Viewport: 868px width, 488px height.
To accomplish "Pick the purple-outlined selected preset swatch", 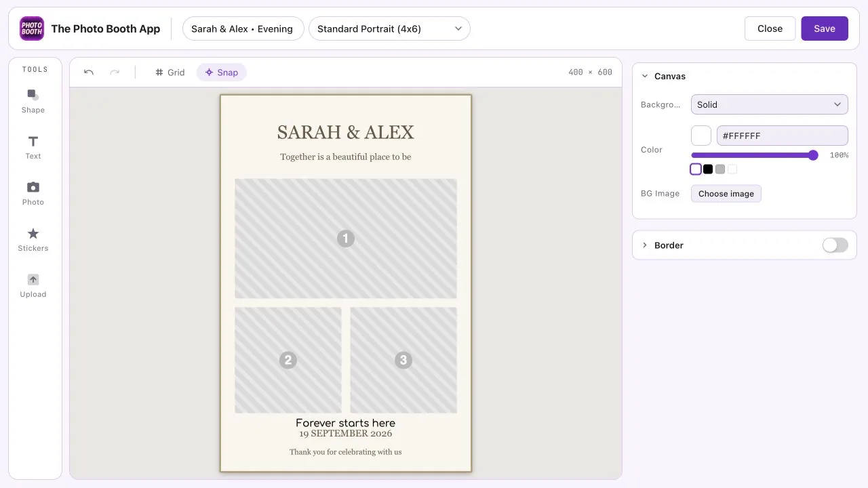I will [696, 169].
